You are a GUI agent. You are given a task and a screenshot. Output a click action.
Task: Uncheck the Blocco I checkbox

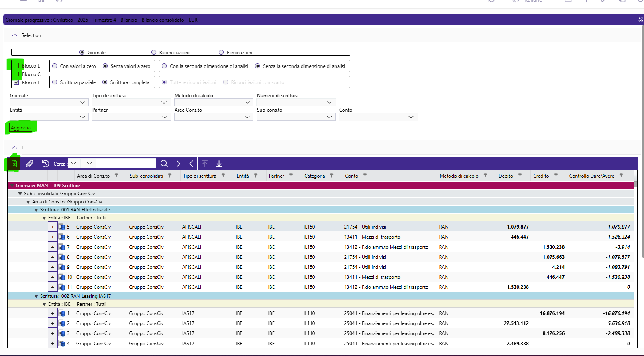click(16, 82)
